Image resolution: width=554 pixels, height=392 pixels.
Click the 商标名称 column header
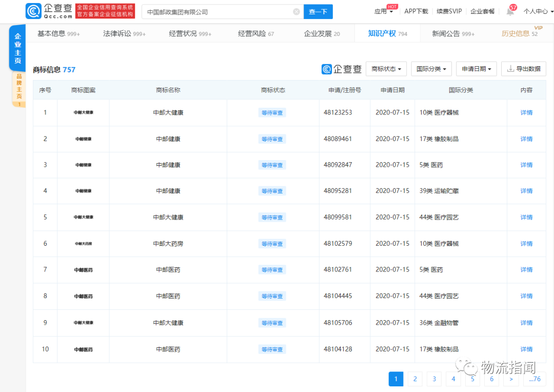pos(168,90)
